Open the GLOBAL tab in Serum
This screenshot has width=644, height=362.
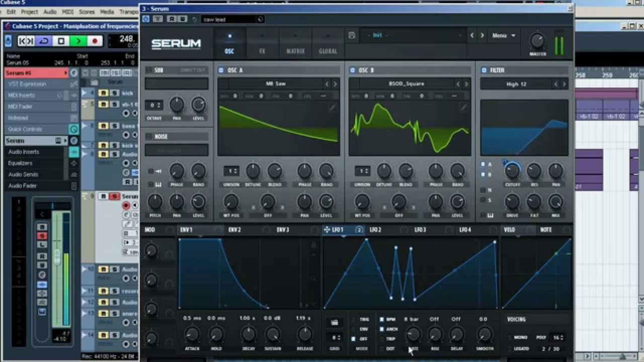(328, 43)
